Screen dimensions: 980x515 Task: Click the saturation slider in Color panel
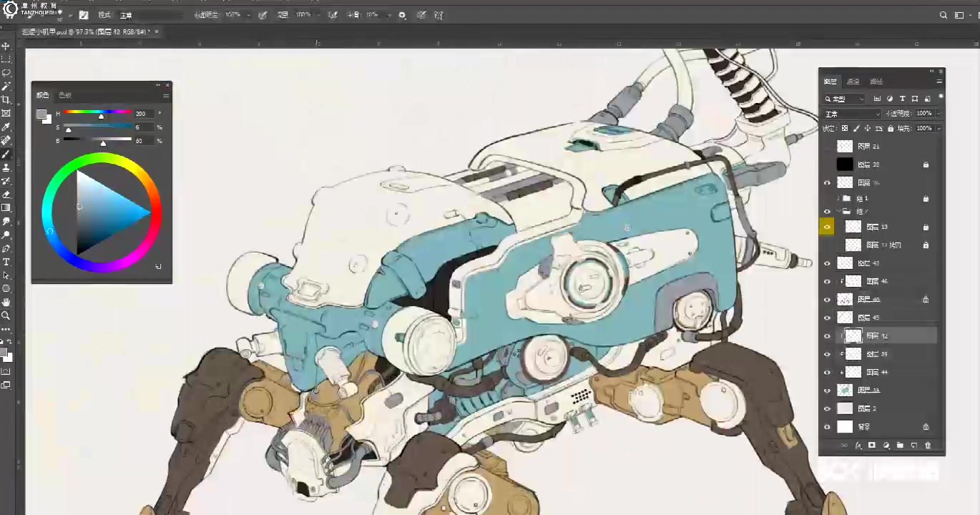click(x=97, y=127)
